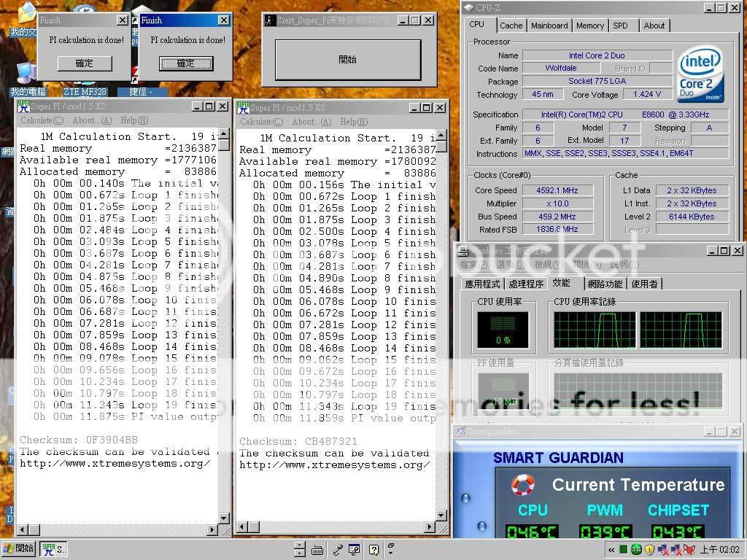Switch to the SPD tab in CPU-Z
747x560 pixels.
coord(620,26)
